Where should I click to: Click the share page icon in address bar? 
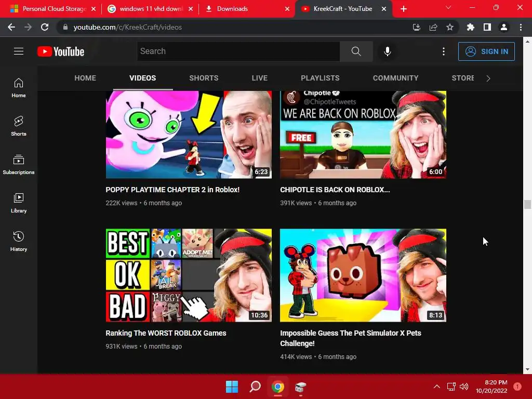(433, 27)
